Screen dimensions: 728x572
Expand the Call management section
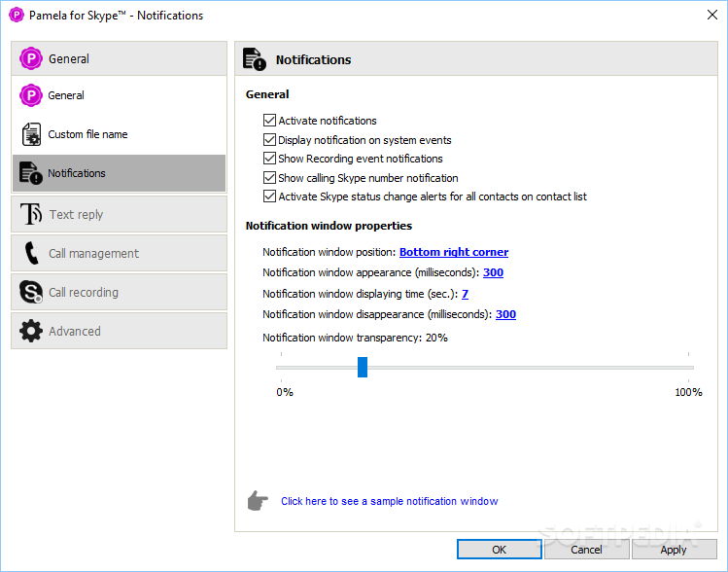120,253
